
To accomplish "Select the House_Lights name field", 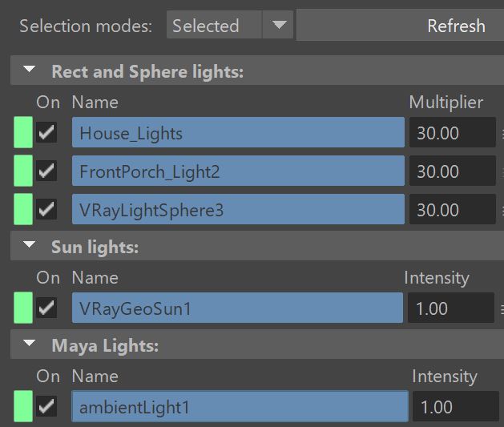I will [238, 132].
